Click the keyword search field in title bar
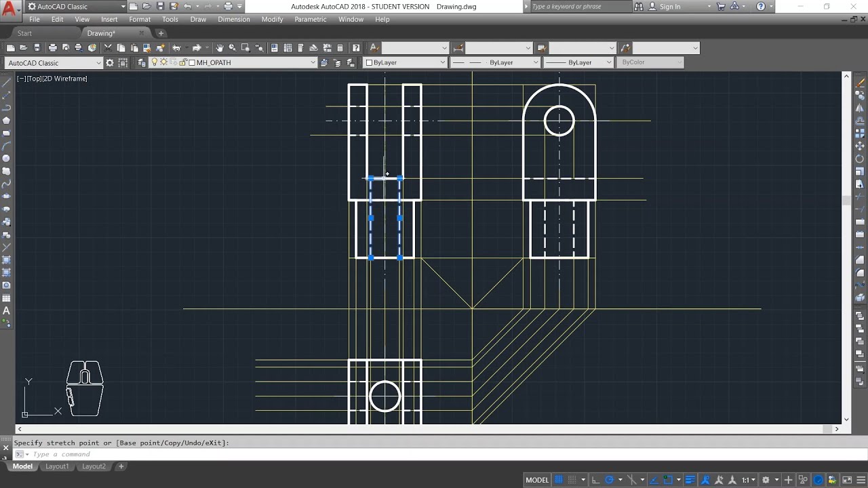The image size is (868, 488). [581, 6]
